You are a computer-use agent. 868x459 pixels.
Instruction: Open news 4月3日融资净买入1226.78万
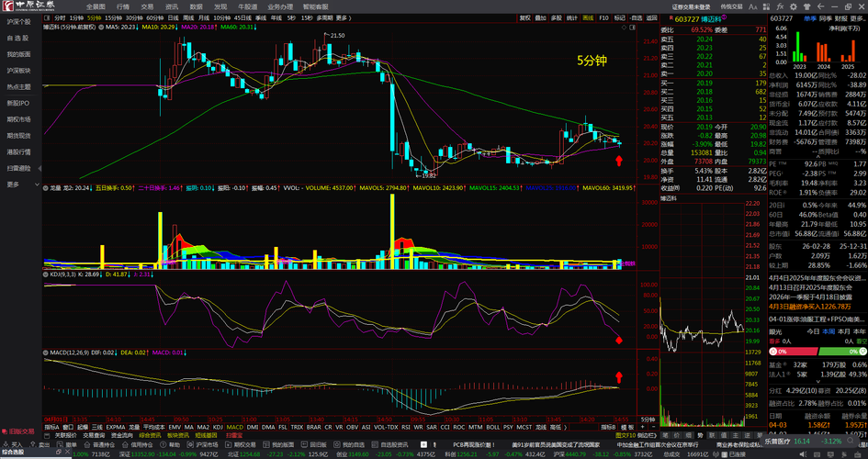pyautogui.click(x=810, y=307)
